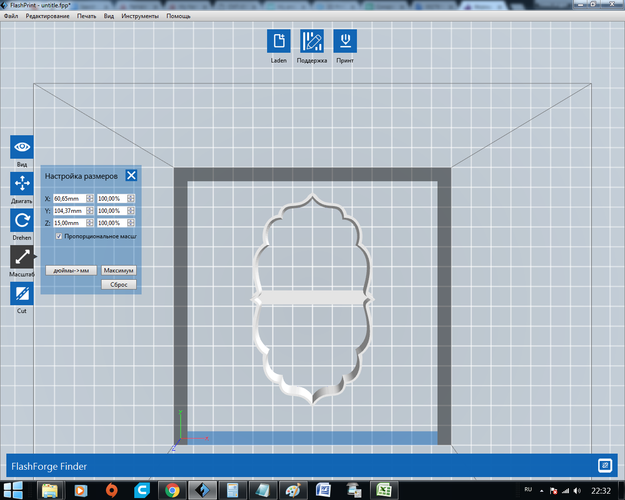Click the Y percent field 100,00%
Viewport: 625px width, 500px height.
[112, 211]
